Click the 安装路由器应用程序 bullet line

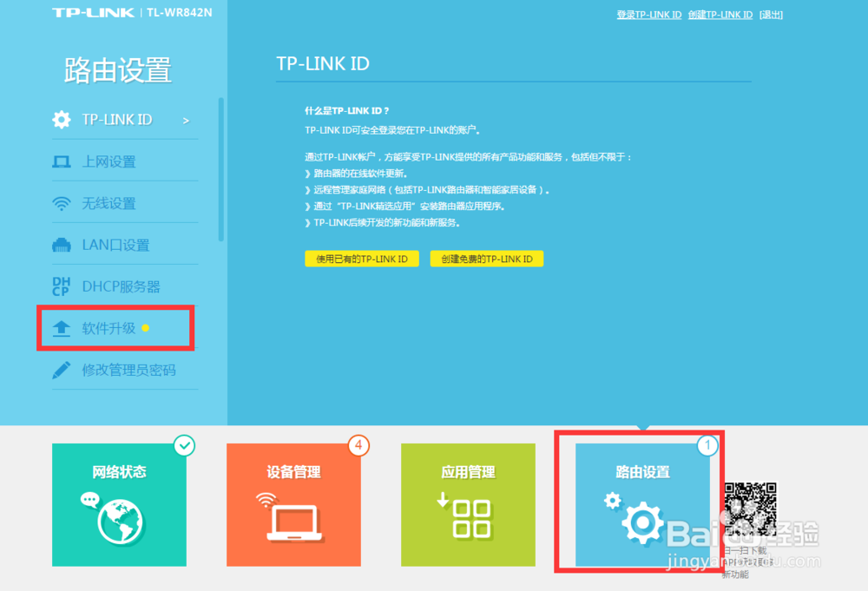pyautogui.click(x=404, y=207)
